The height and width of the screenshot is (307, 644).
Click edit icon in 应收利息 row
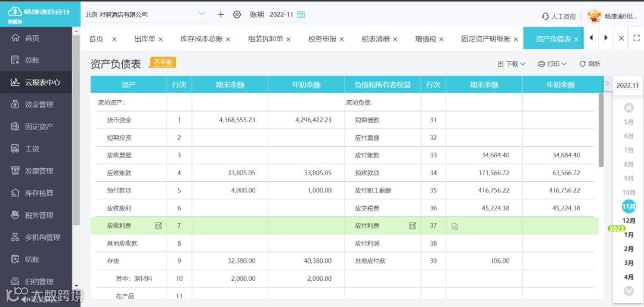(159, 225)
